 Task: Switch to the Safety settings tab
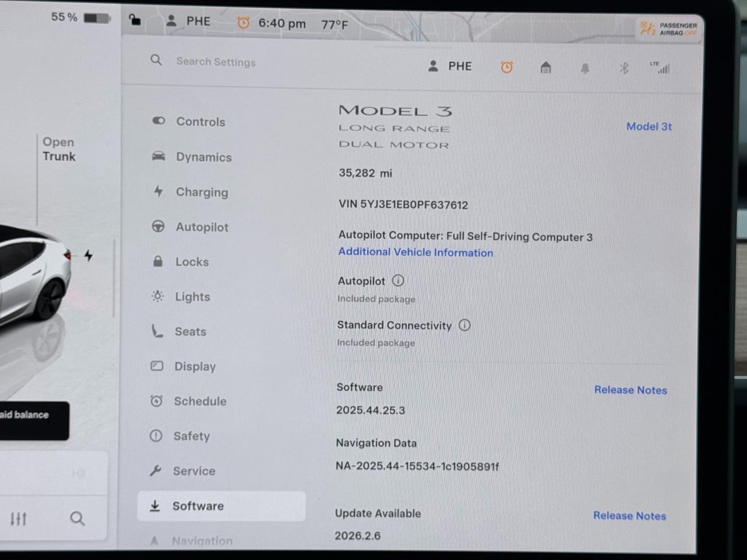pos(191,436)
